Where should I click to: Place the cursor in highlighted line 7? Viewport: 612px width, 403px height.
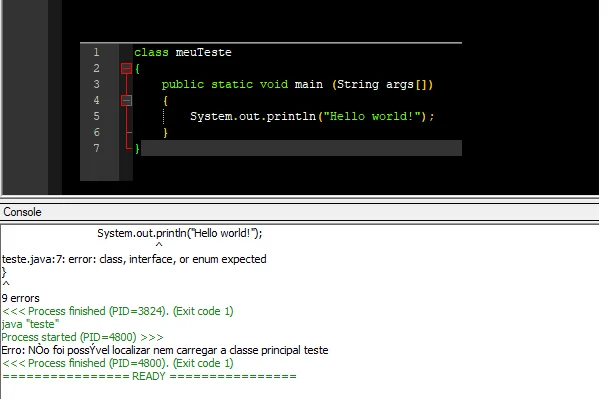(x=301, y=148)
